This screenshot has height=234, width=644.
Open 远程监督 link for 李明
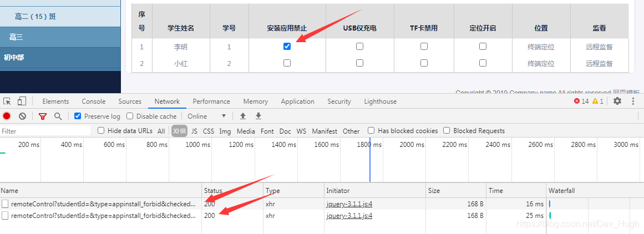[x=599, y=47]
